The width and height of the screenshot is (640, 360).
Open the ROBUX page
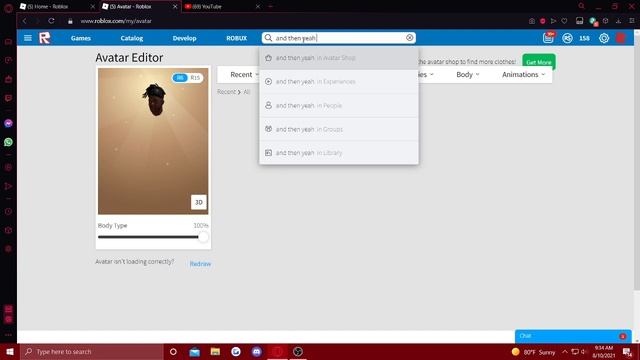click(x=237, y=38)
